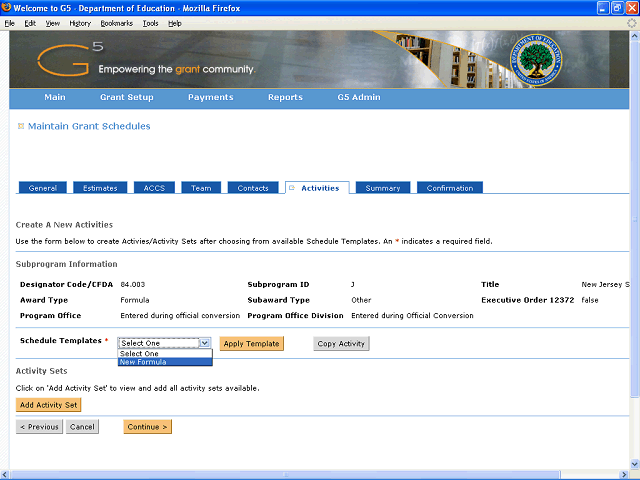Open the Reports navigation menu
Screen dimensions: 640x480
pyautogui.click(x=285, y=97)
